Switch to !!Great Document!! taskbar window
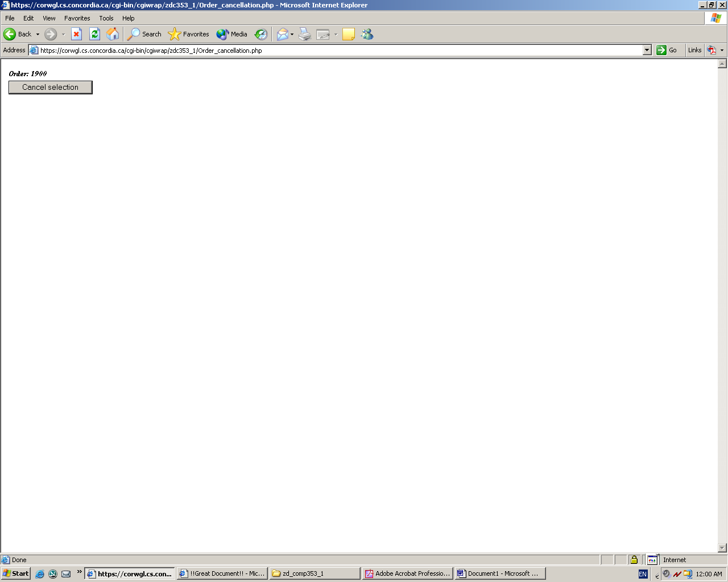Screen dimensions: 728x582 click(222, 573)
